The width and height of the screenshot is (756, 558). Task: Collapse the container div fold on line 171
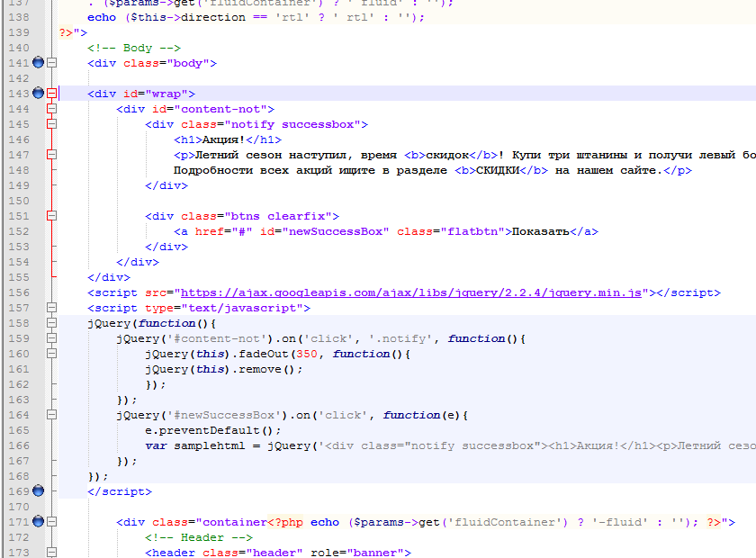click(x=51, y=522)
